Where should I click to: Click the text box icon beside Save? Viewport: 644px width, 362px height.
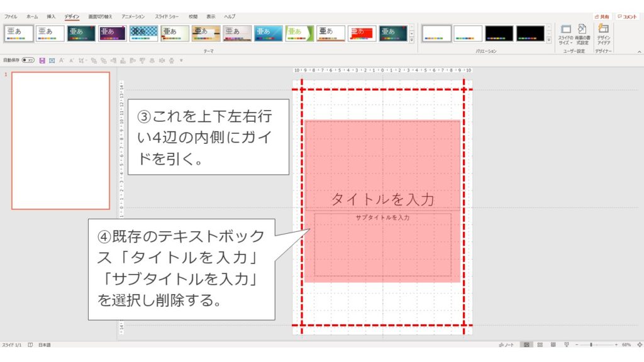(x=52, y=60)
